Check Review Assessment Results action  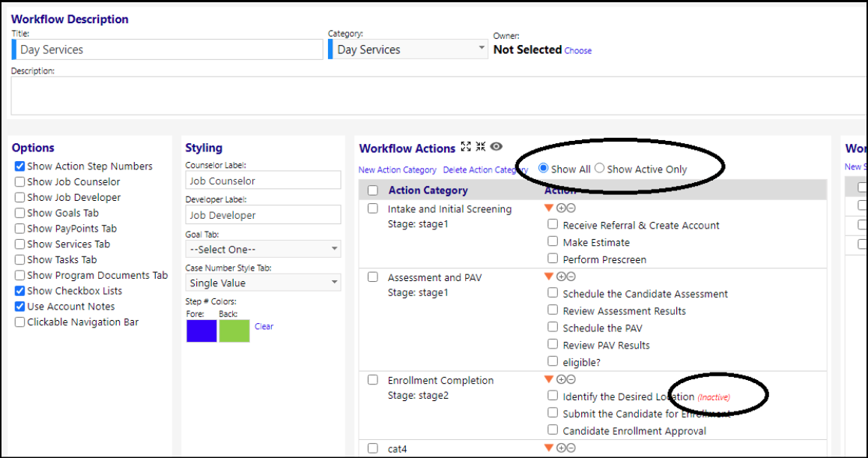[553, 310]
